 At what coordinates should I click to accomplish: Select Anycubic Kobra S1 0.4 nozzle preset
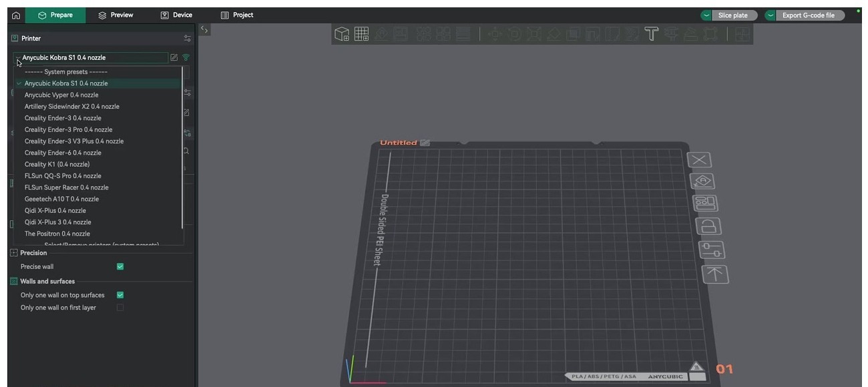[97, 83]
